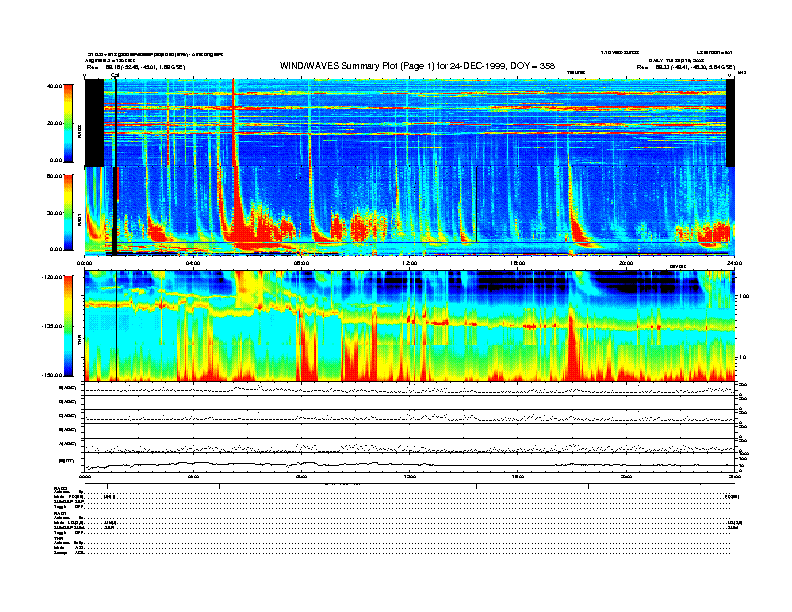Click the -135.00 tick on TNR color scale

tap(53, 326)
